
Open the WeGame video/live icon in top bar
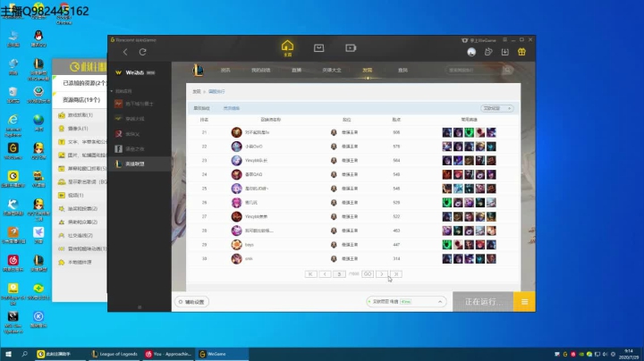click(351, 48)
